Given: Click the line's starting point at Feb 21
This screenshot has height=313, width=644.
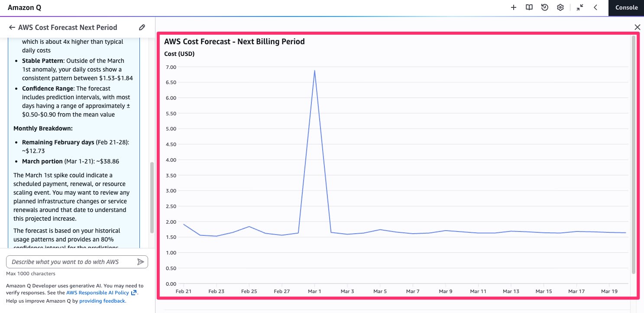Looking at the screenshot, I should 184,225.
